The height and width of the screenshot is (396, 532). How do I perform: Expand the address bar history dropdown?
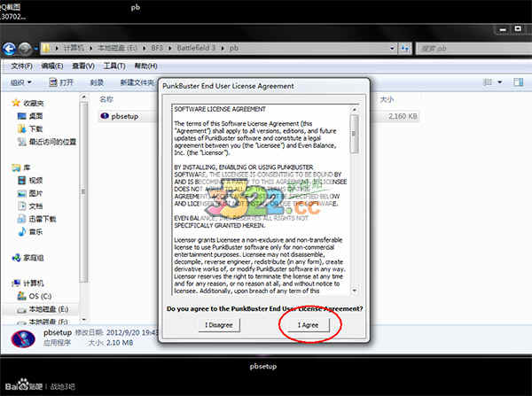coord(392,49)
